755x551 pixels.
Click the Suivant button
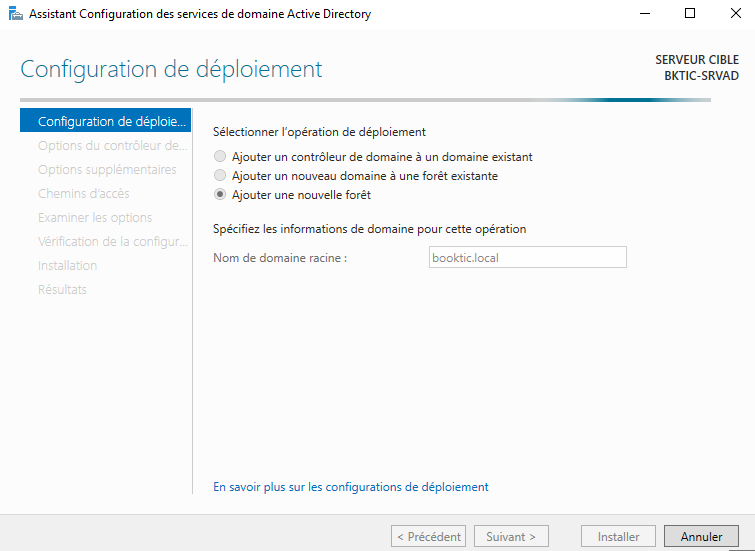tap(511, 537)
